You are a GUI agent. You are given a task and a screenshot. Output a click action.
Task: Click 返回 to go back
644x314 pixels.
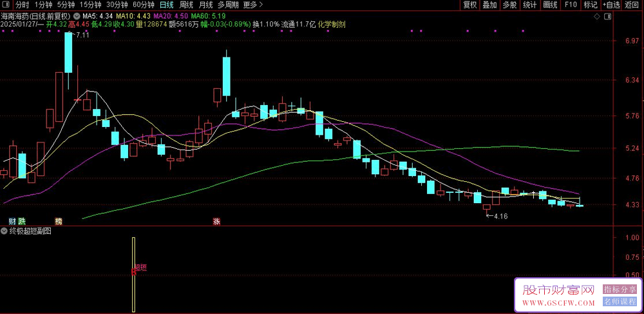[632, 5]
